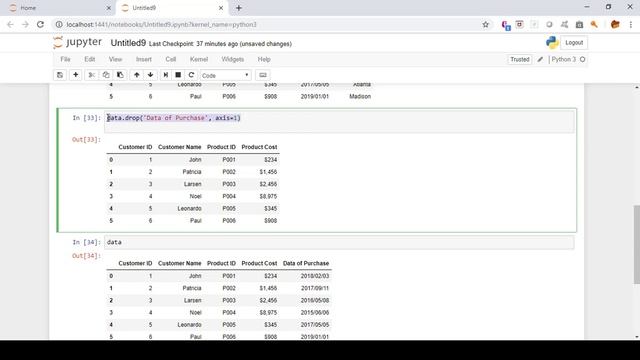Click 2018/02/03 date in Out[34] table
640x360 pixels.
(x=315, y=276)
